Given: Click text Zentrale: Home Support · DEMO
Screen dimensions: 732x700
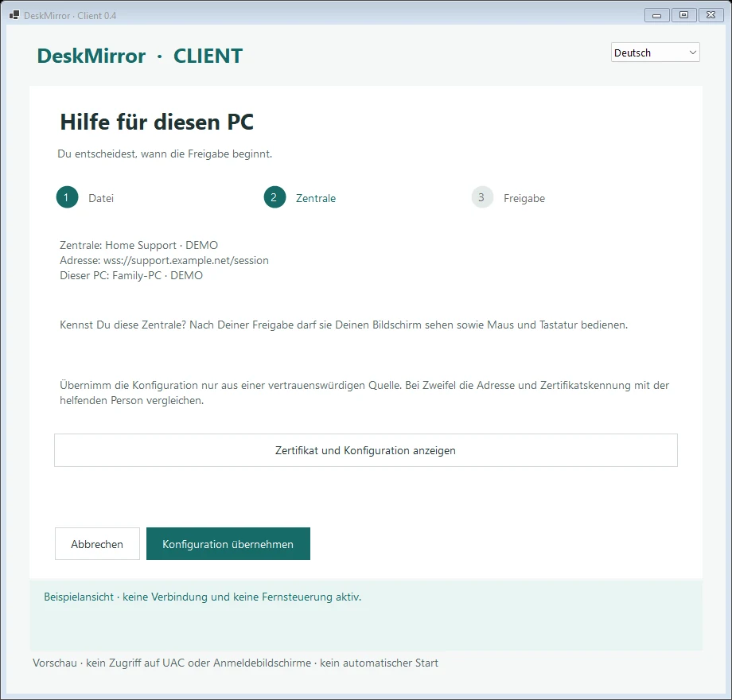Looking at the screenshot, I should (x=138, y=246).
